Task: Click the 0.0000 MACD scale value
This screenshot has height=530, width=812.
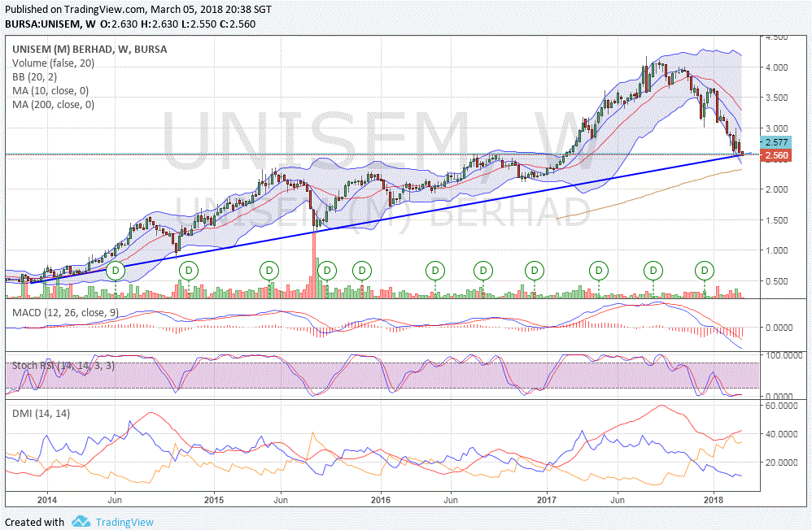Action: (x=779, y=328)
